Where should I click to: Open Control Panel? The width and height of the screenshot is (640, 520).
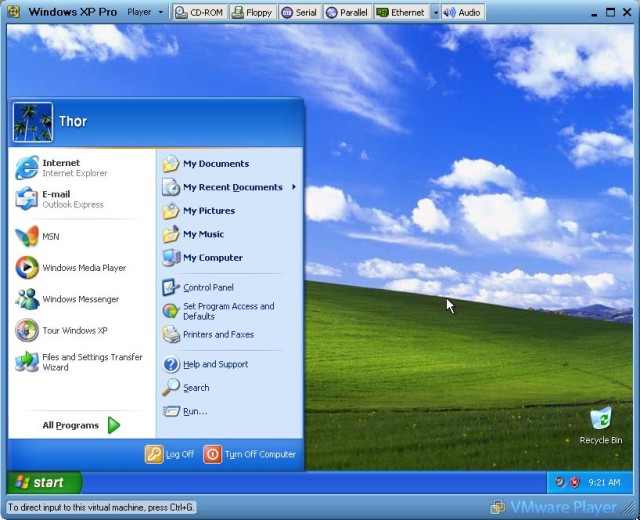[198, 287]
